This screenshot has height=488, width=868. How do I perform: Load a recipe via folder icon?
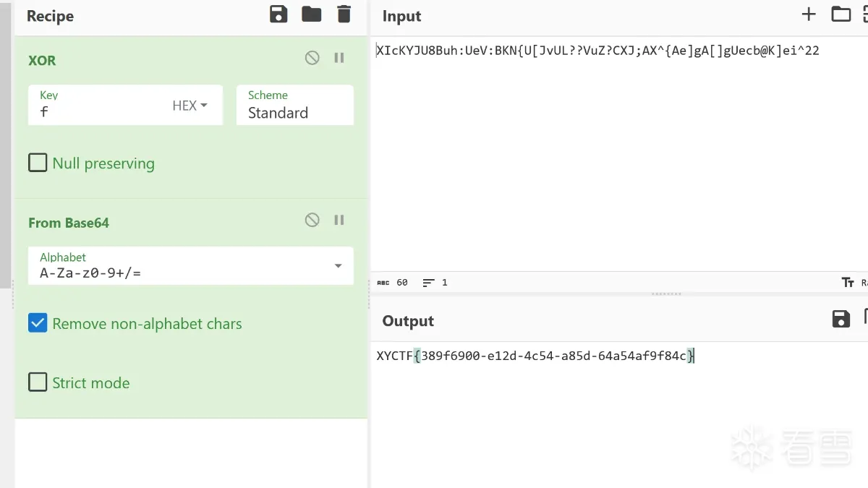[x=312, y=14]
